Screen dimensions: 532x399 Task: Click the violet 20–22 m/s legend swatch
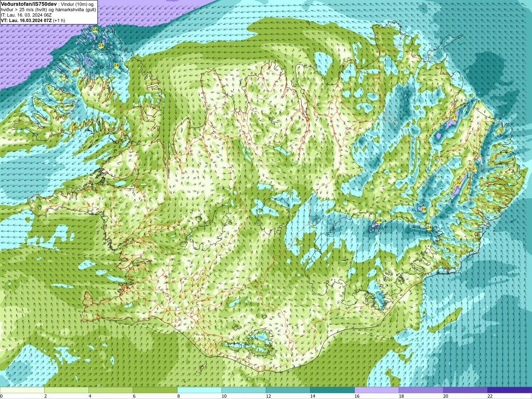pyautogui.click(x=465, y=390)
